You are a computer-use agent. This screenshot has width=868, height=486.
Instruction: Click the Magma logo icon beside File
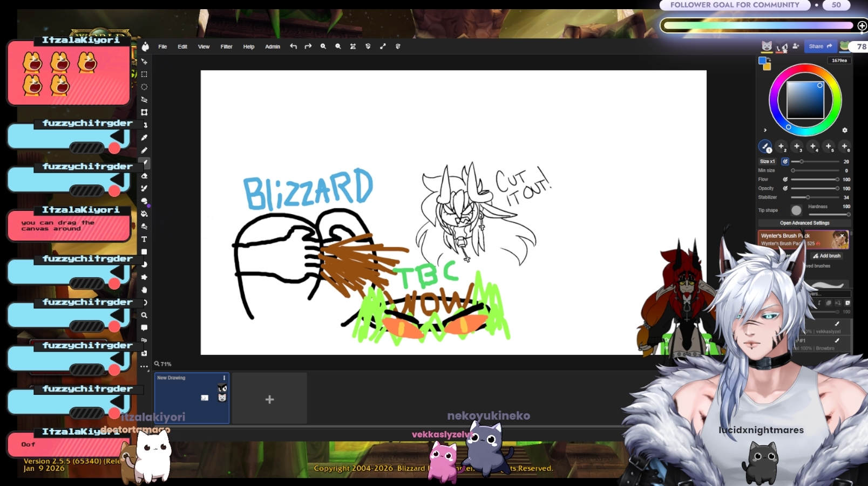[145, 46]
